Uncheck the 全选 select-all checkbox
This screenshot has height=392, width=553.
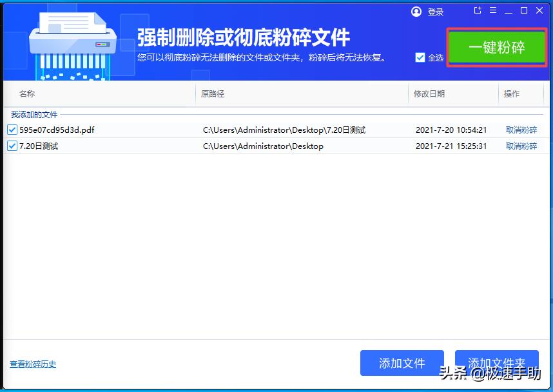click(x=421, y=57)
